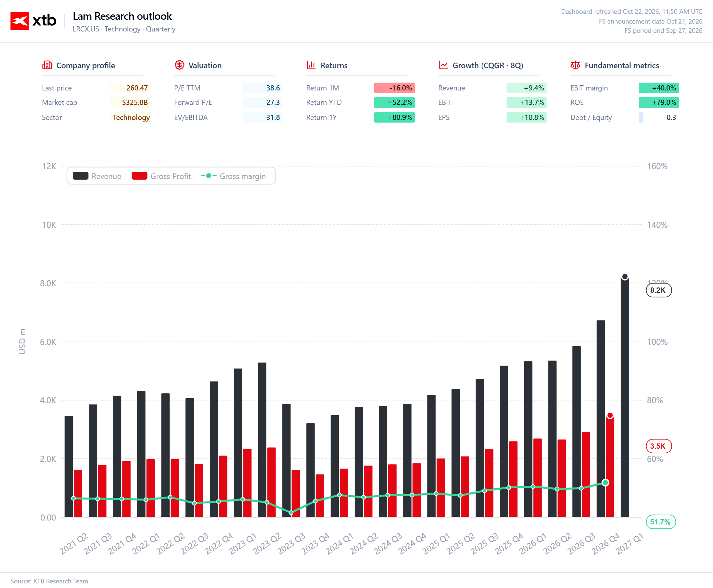Click the 3.5K gross profit value label
The width and height of the screenshot is (713, 588).
[659, 446]
